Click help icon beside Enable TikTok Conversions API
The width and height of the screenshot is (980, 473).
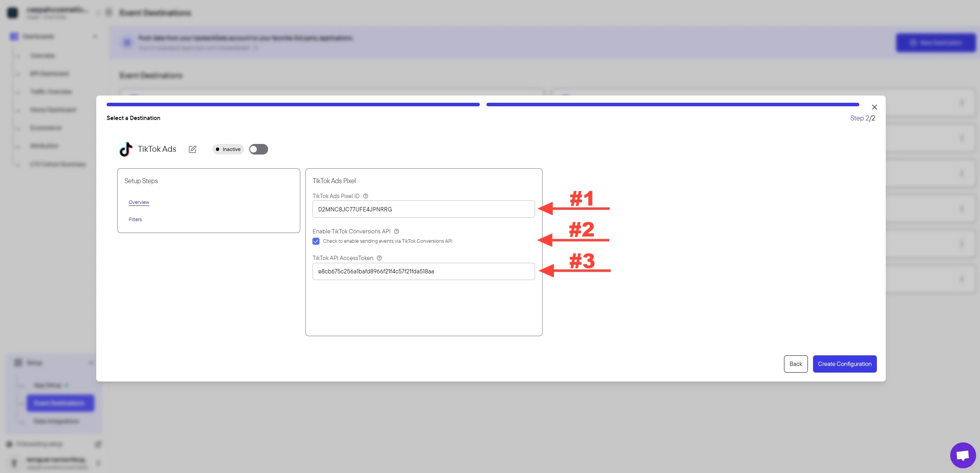click(396, 231)
